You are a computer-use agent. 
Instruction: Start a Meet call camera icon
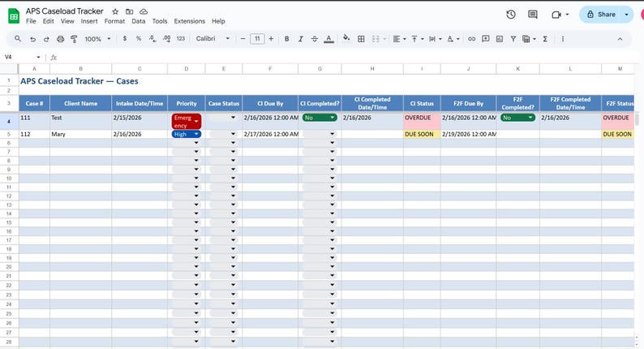[x=556, y=15]
